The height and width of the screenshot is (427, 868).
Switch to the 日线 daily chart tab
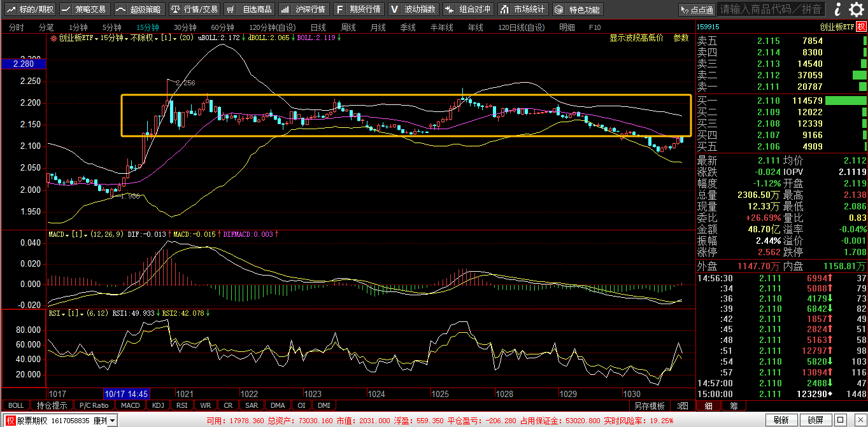[x=318, y=27]
